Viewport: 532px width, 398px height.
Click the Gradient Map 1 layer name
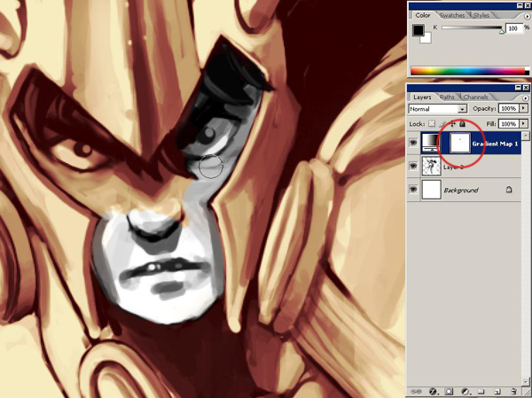(x=495, y=144)
